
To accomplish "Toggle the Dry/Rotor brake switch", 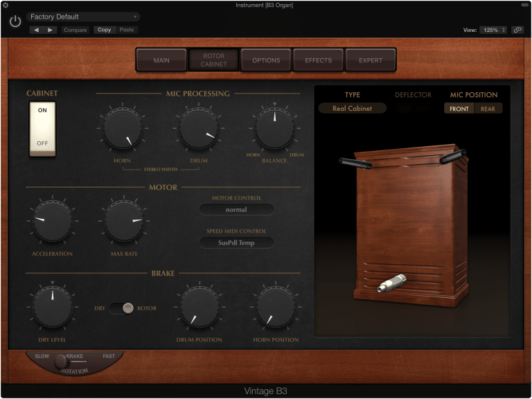I will pos(122,308).
